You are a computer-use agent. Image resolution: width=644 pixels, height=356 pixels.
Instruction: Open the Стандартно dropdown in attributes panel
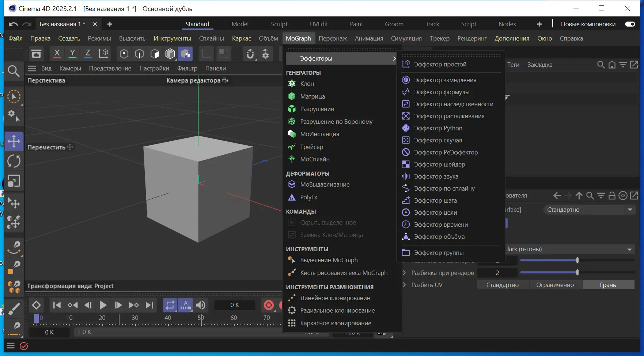589,210
